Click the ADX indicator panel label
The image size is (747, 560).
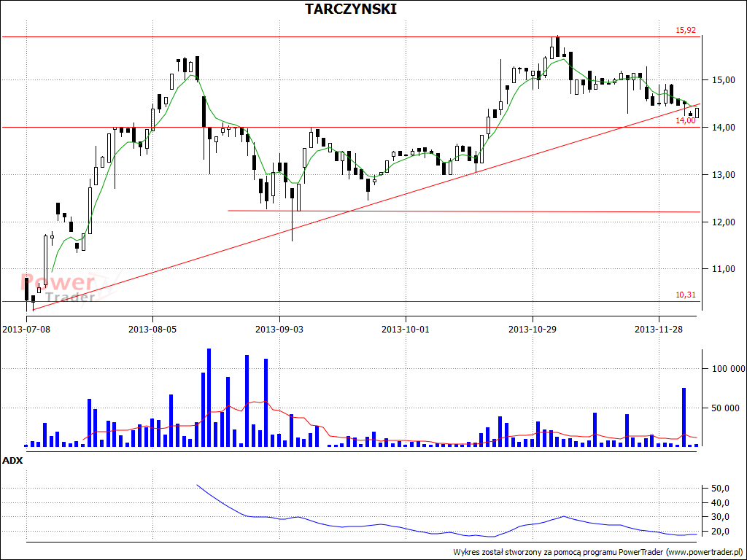tap(12, 461)
